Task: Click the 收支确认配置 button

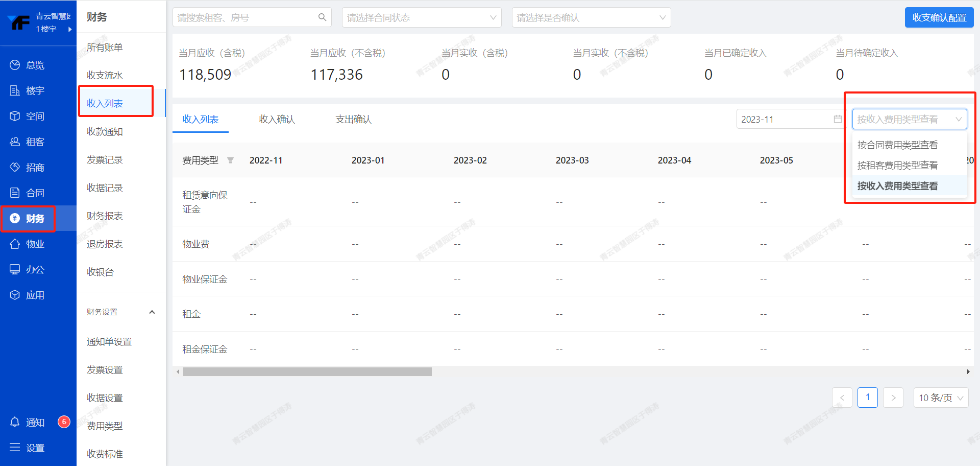Action: point(939,17)
